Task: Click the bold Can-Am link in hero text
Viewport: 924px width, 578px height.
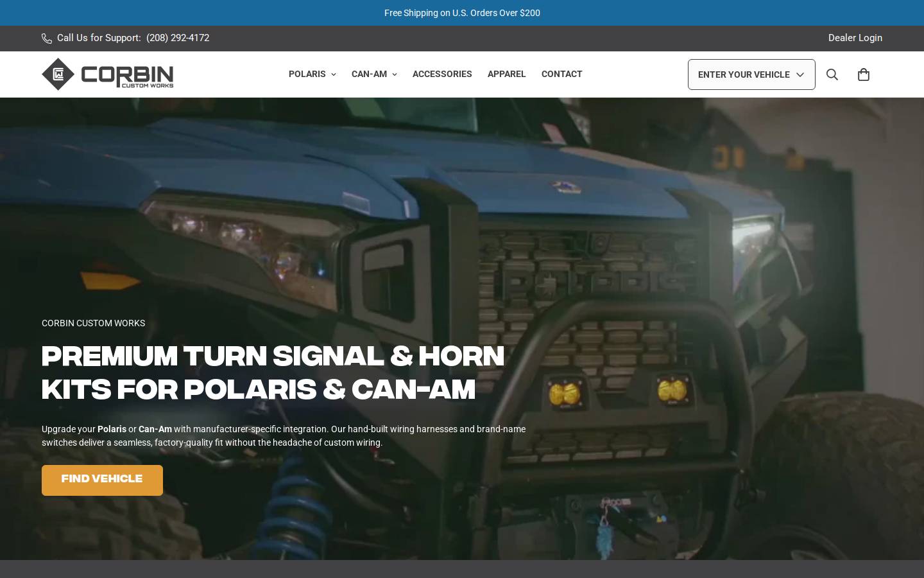Action: click(x=155, y=429)
